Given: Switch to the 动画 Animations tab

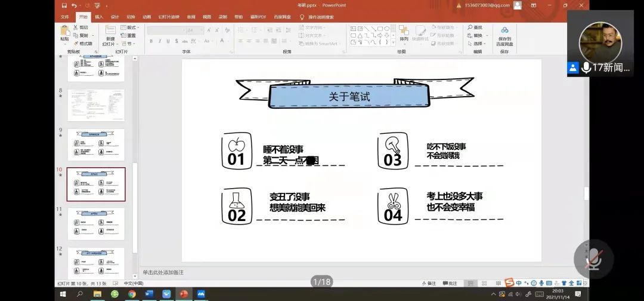Looking at the screenshot, I should coord(147,17).
